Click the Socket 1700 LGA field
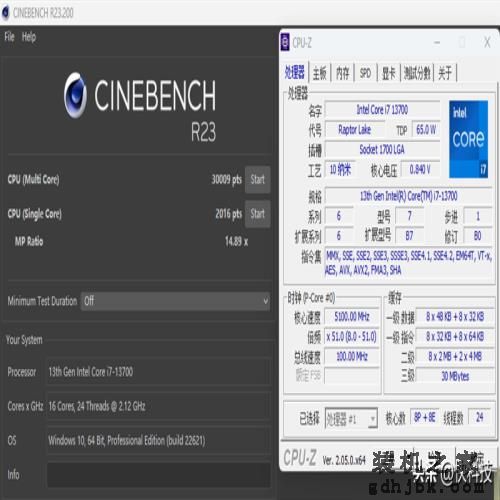Viewport: 500px width, 500px height. click(382, 149)
